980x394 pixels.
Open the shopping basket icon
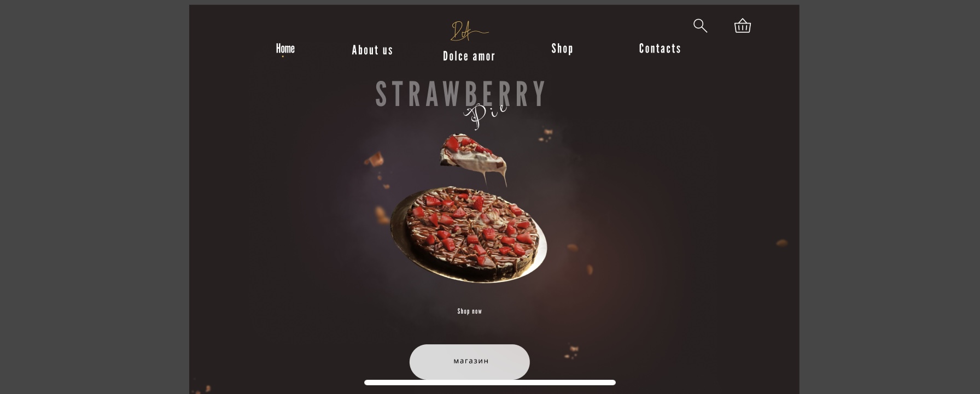click(x=742, y=26)
